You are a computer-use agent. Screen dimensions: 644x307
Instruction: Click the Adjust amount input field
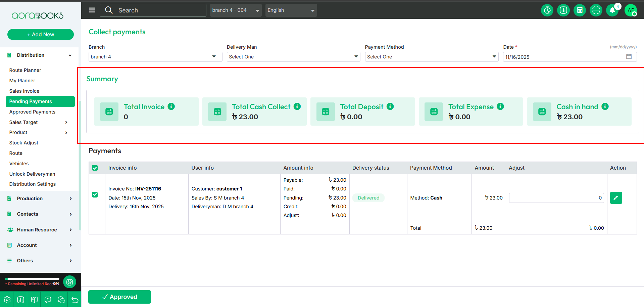coord(556,198)
